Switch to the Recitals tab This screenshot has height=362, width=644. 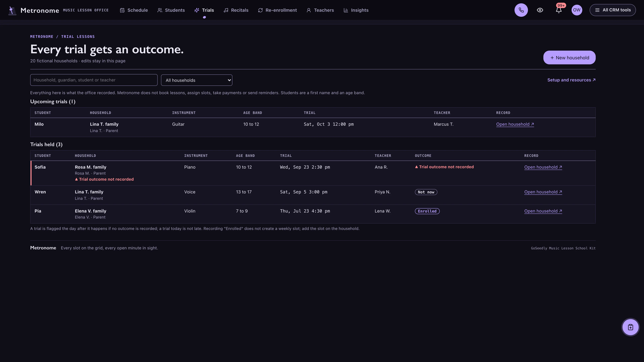tap(236, 10)
